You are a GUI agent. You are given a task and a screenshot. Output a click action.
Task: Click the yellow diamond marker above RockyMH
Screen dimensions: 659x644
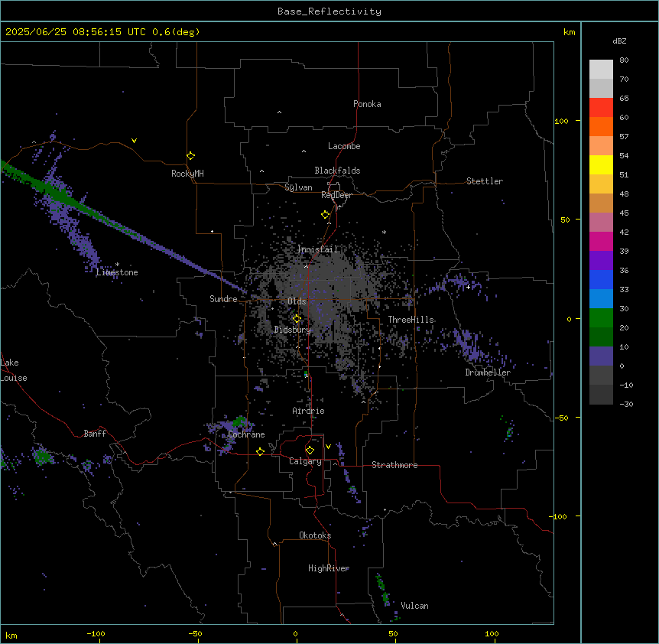[191, 156]
